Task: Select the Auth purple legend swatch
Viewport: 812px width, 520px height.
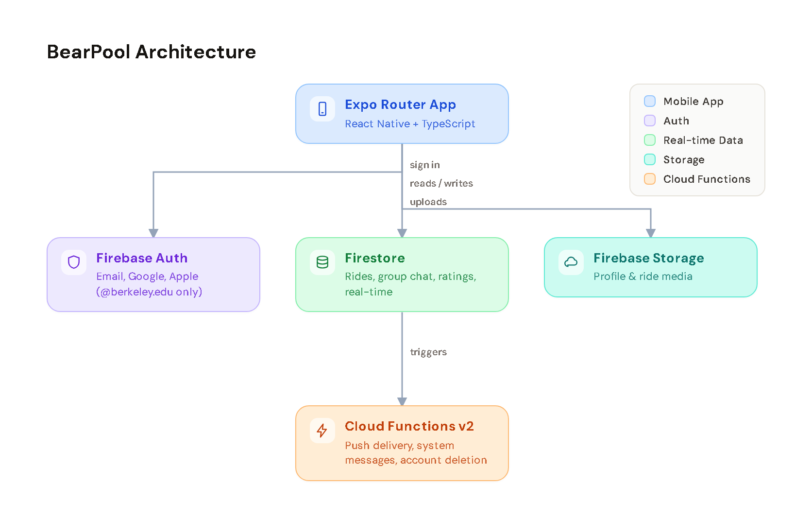Action: pyautogui.click(x=650, y=121)
